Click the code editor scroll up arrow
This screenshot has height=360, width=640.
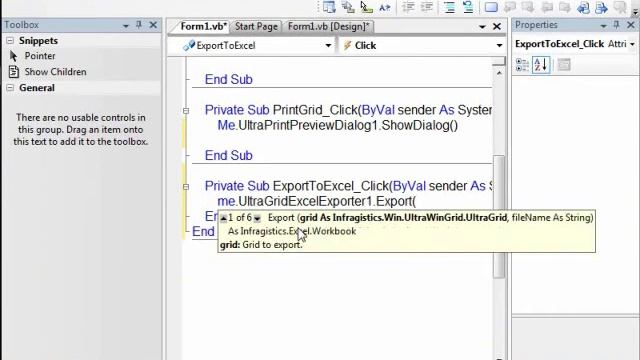[499, 73]
